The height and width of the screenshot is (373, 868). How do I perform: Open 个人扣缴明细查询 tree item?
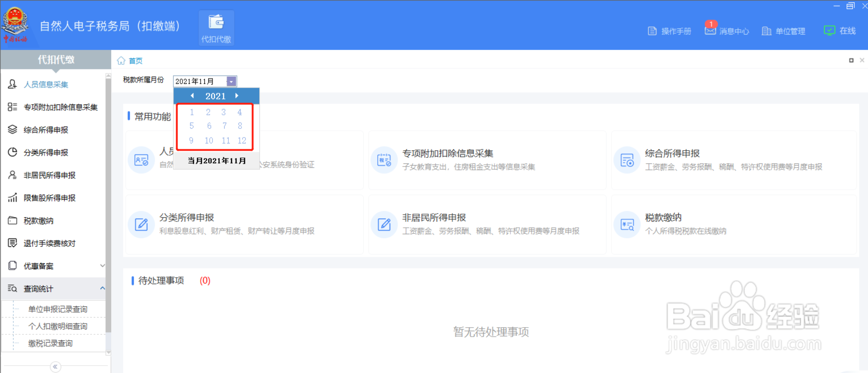58,326
